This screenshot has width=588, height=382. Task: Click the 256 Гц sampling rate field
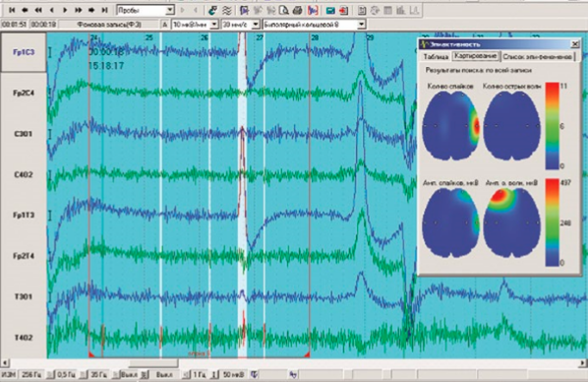[31, 374]
